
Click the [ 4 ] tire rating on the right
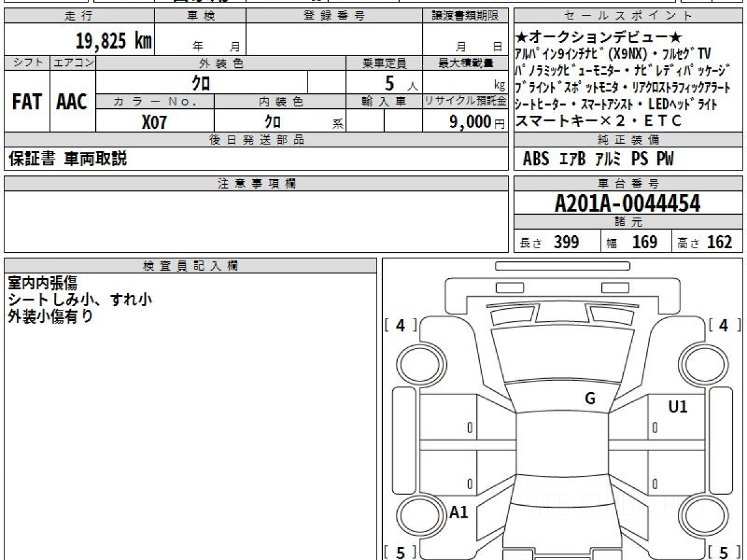(724, 325)
